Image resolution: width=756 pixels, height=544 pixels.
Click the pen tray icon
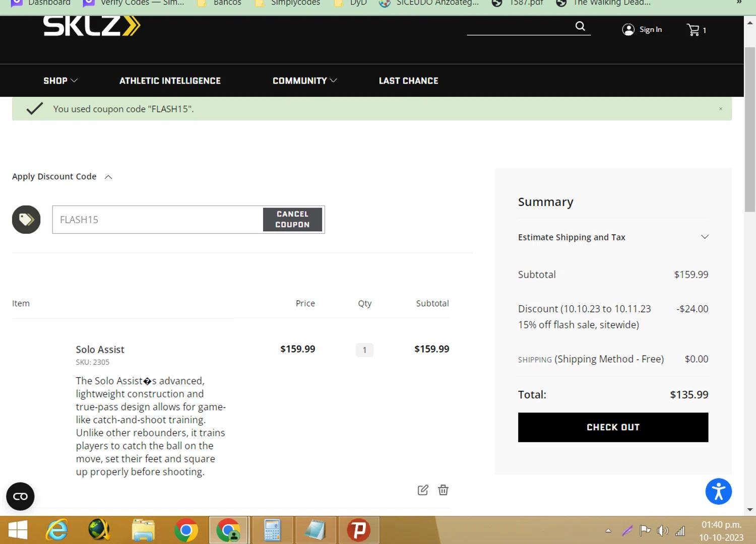(x=627, y=530)
